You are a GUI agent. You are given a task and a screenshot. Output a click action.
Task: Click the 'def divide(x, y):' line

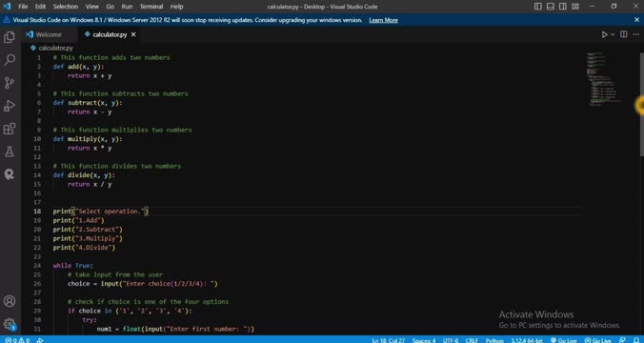(x=84, y=175)
